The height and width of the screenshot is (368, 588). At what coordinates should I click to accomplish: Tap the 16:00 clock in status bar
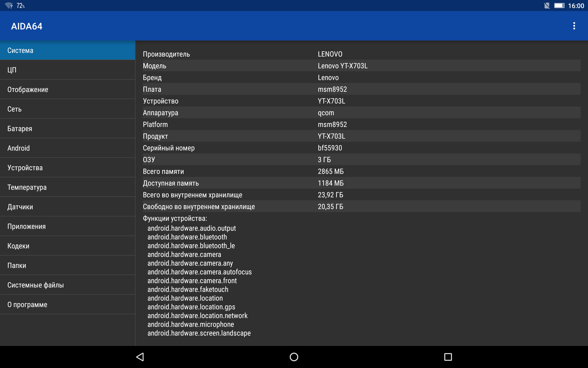pos(576,6)
